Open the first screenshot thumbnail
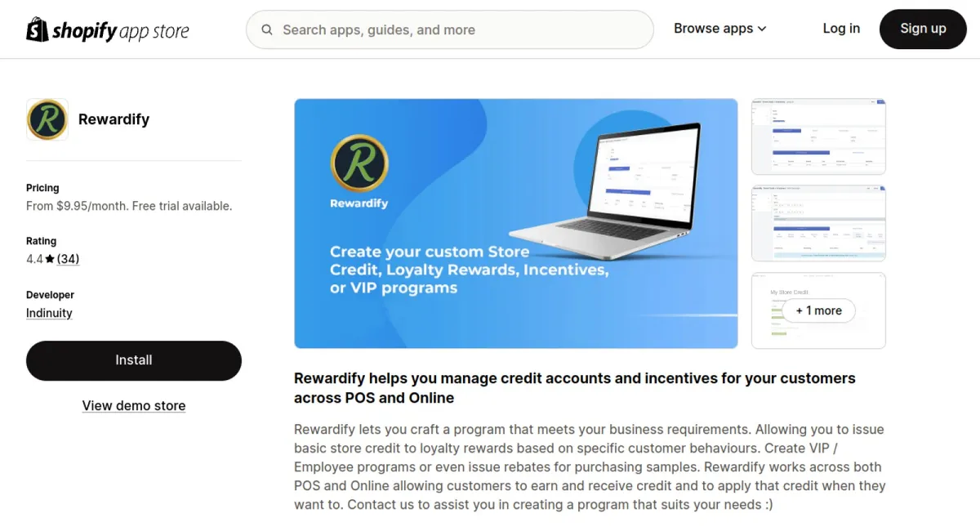 click(818, 136)
